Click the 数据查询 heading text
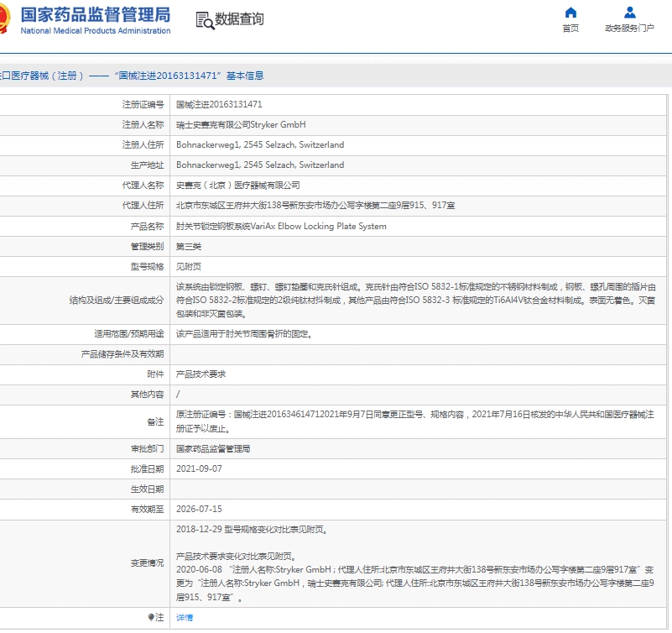The image size is (672, 633). (x=239, y=18)
